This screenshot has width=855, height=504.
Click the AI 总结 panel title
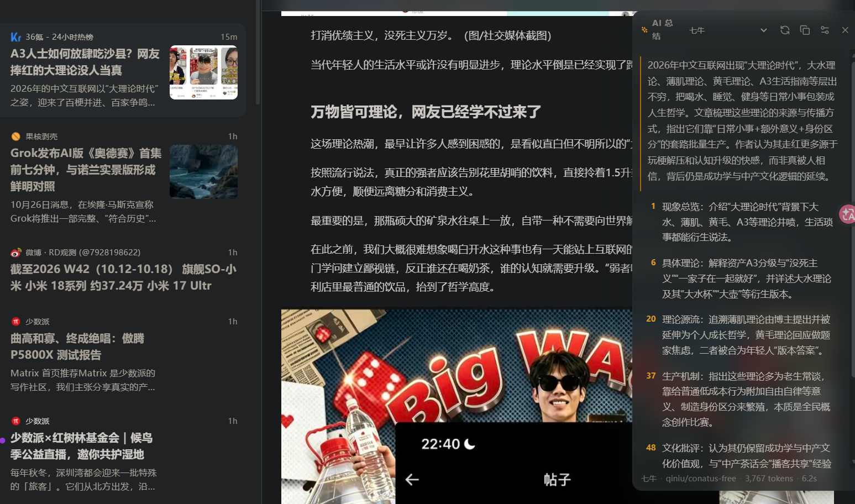pyautogui.click(x=662, y=30)
